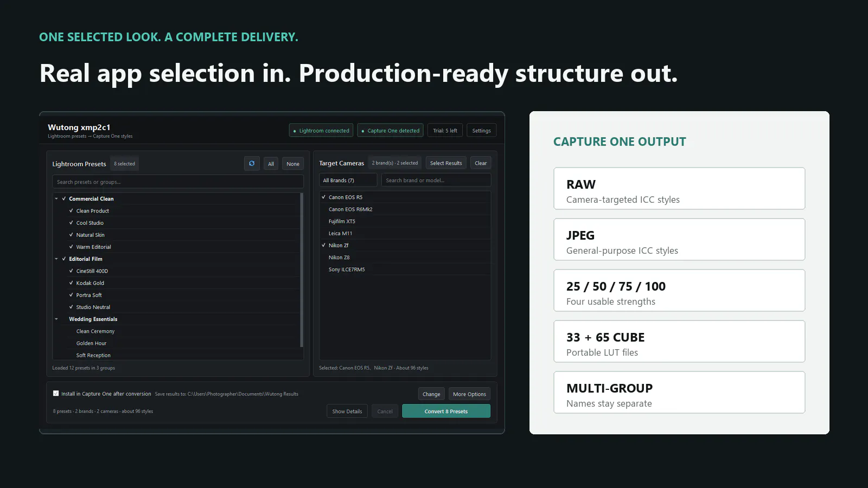Click None to deselect presets
The image size is (868, 488).
293,164
